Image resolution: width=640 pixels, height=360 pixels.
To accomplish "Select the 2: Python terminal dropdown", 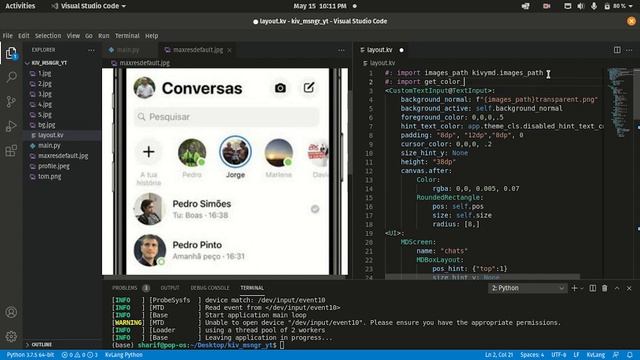I will [527, 288].
